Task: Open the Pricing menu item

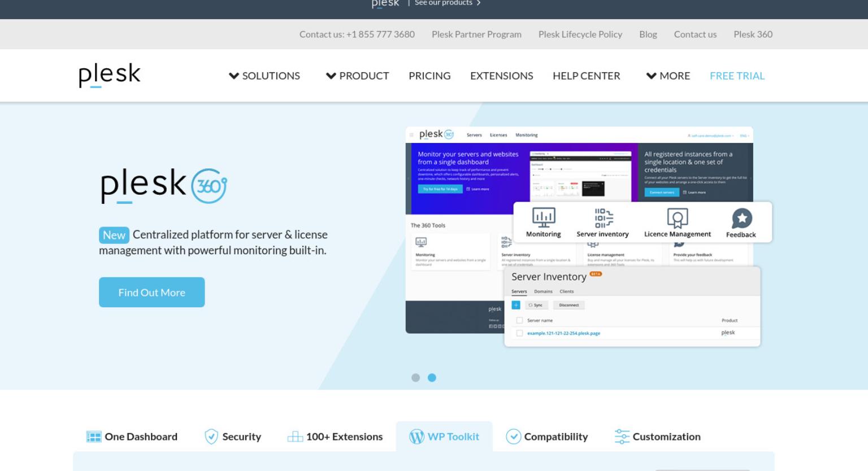Action: pyautogui.click(x=429, y=76)
